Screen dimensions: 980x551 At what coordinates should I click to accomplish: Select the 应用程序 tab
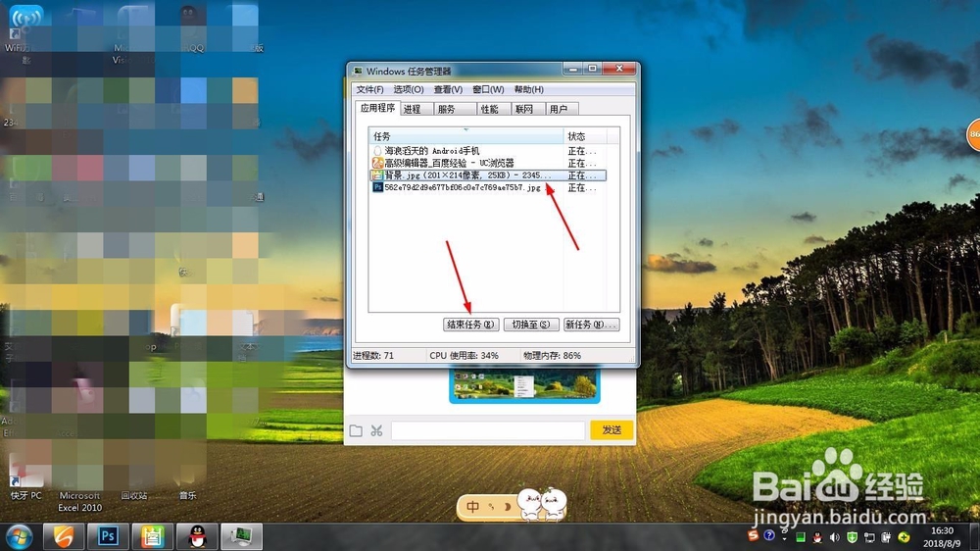377,108
